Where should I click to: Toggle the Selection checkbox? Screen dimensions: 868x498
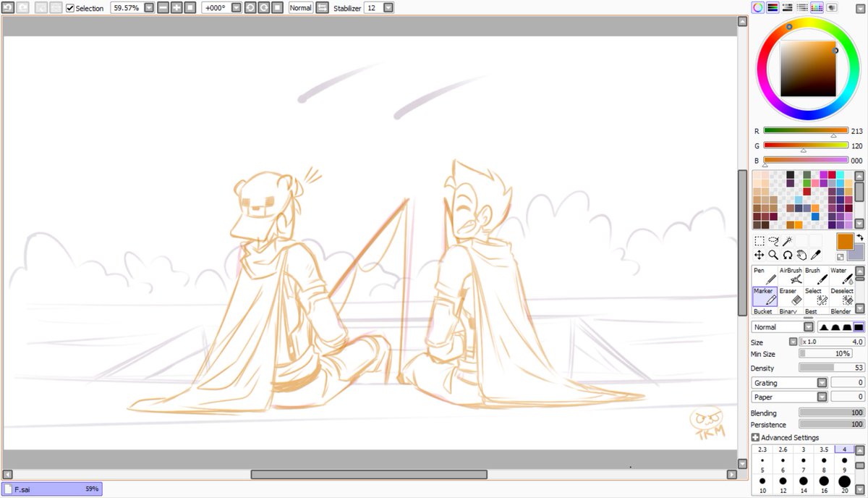[70, 8]
